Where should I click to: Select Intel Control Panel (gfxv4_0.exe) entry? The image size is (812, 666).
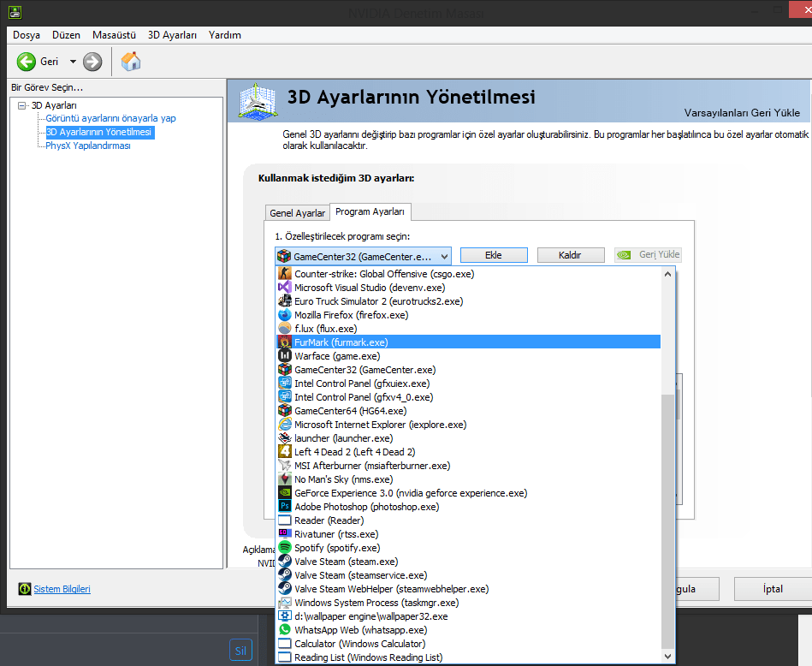click(x=469, y=397)
